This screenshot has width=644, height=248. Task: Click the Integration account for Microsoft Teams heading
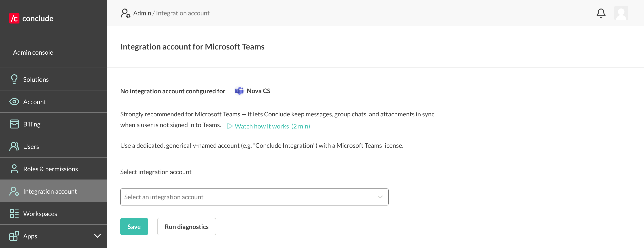tap(192, 47)
